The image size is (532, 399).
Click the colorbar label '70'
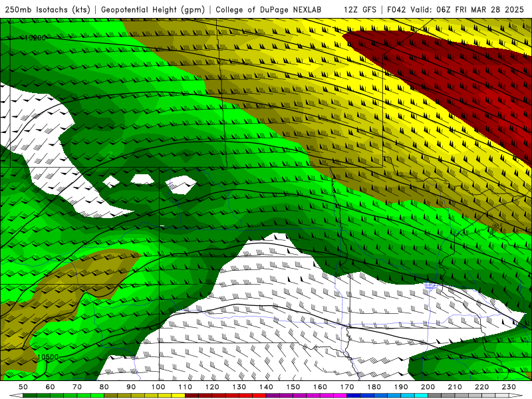point(77,387)
